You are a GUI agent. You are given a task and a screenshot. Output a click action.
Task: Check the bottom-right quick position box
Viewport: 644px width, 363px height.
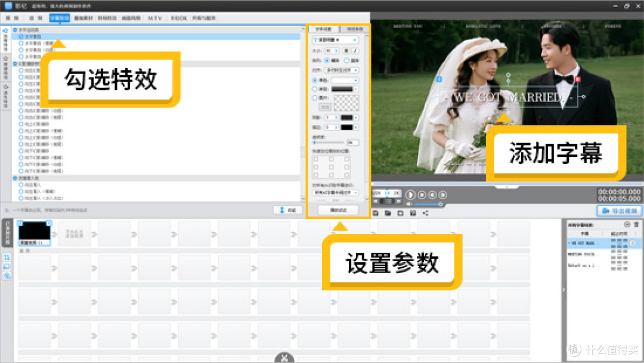click(347, 175)
